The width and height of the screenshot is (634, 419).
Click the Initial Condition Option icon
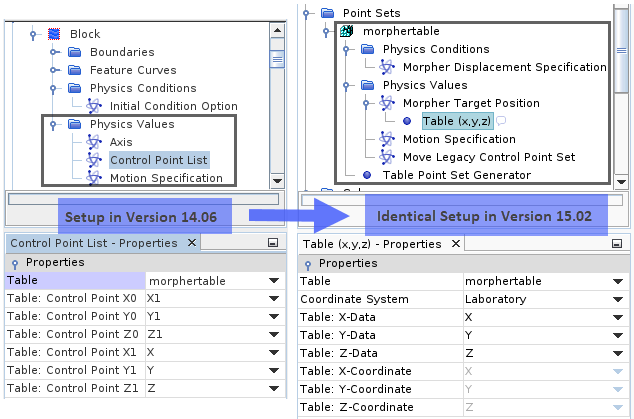(x=94, y=106)
